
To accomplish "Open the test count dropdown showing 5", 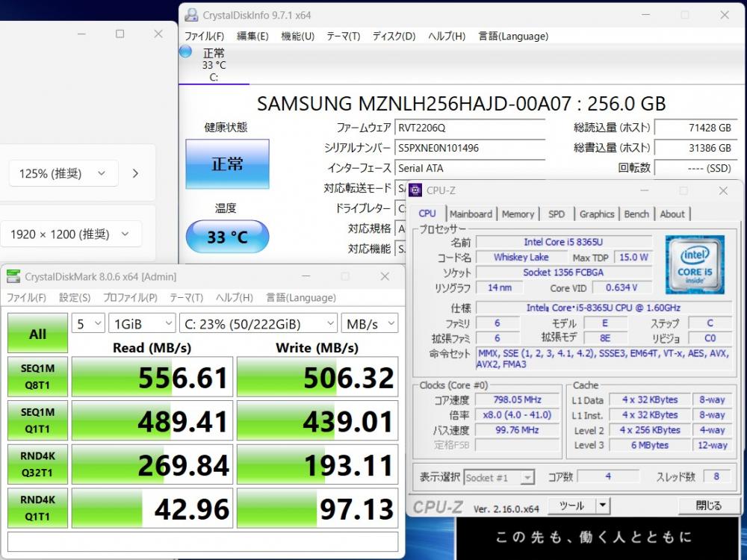I will point(88,324).
